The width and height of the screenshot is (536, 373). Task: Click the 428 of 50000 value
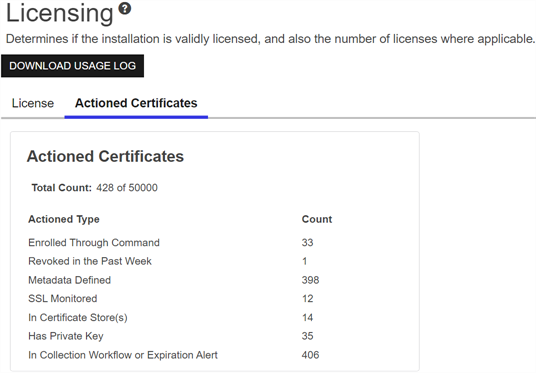pyautogui.click(x=127, y=188)
